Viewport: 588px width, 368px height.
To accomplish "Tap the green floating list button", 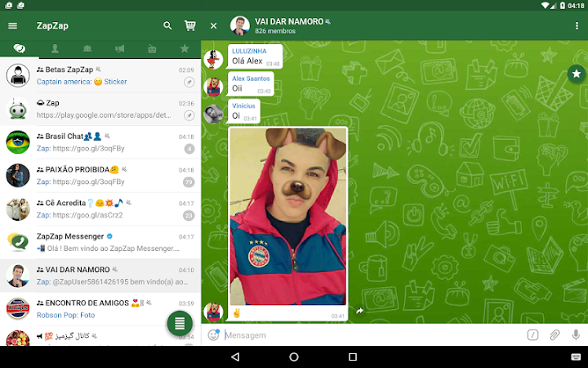I will pos(180,323).
